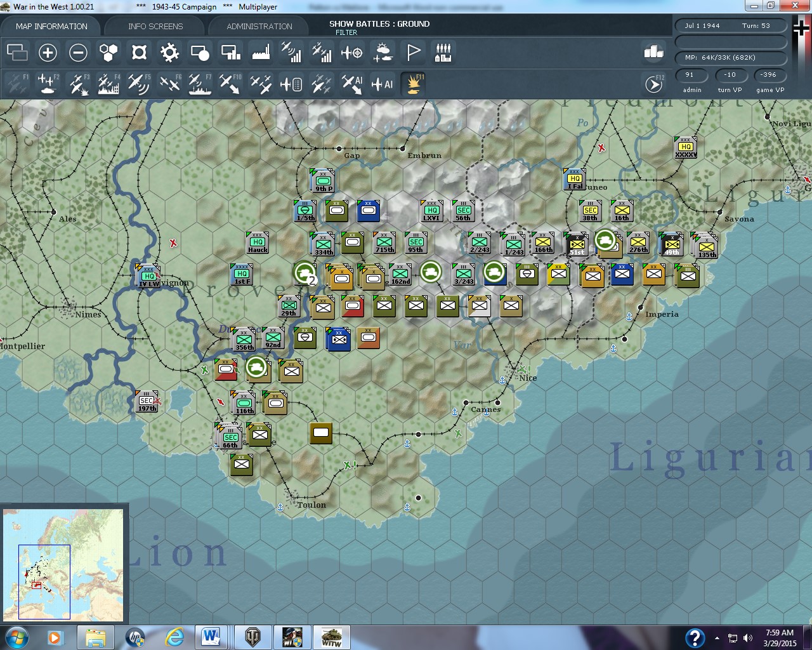The image size is (812, 650).
Task: Switch to the INFO SCREENS tab
Action: coord(155,26)
